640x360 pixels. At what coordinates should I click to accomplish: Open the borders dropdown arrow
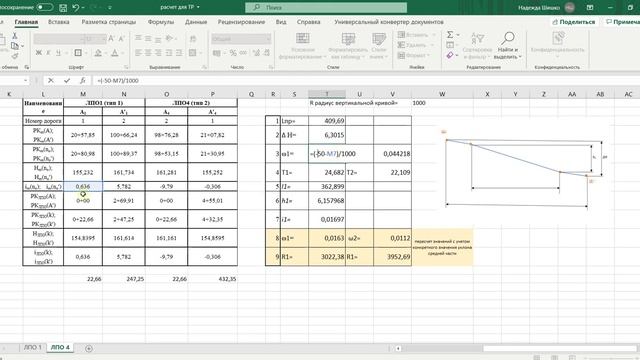tap(86, 53)
